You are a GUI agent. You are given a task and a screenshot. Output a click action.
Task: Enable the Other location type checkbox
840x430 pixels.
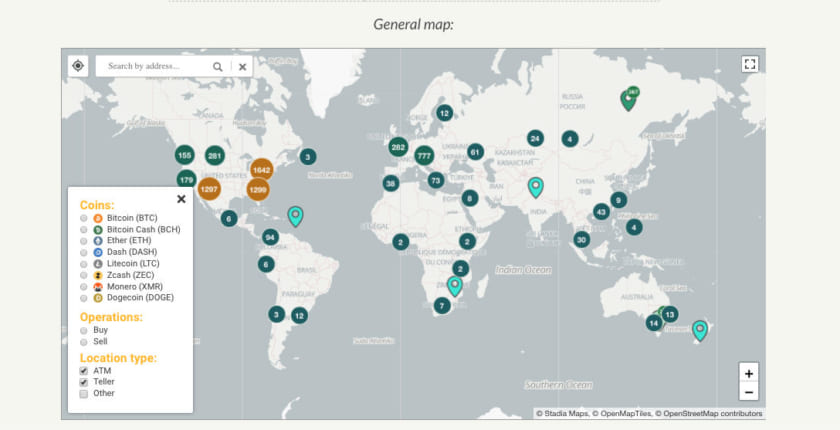tap(84, 394)
